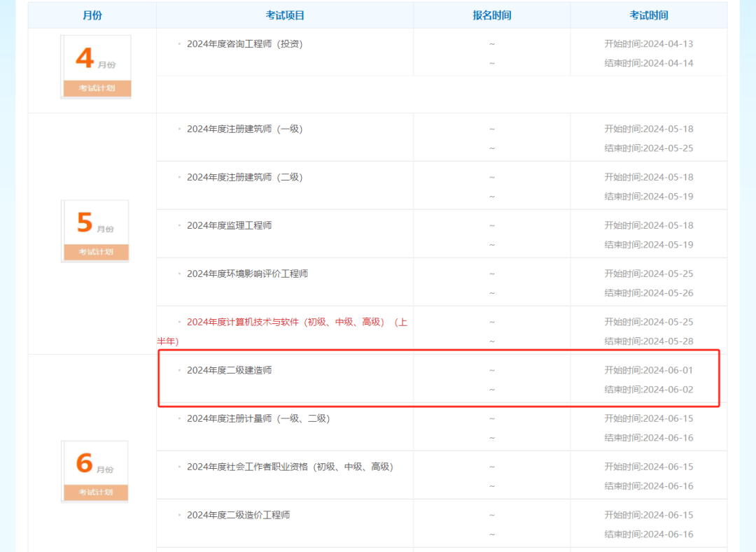The width and height of the screenshot is (756, 552).
Task: Click the 考试项目 column header
Action: (x=285, y=15)
